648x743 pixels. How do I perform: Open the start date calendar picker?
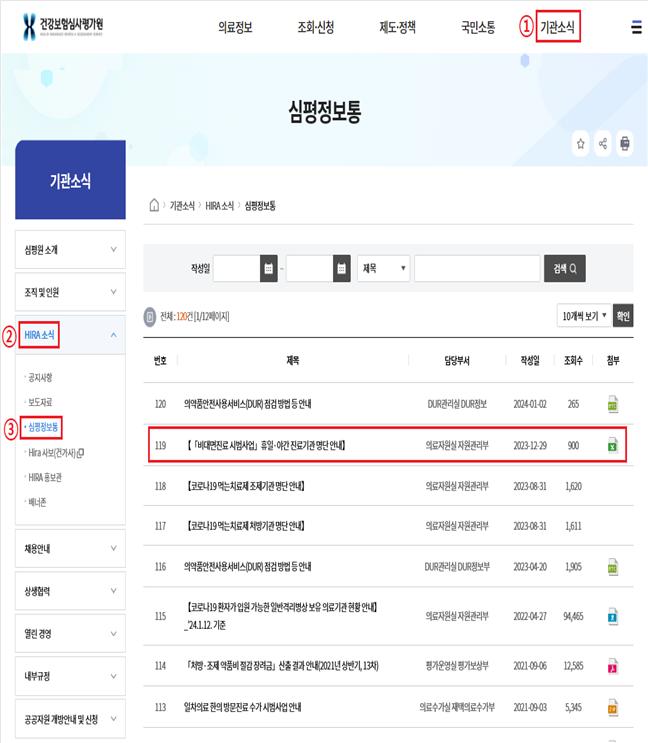(268, 269)
